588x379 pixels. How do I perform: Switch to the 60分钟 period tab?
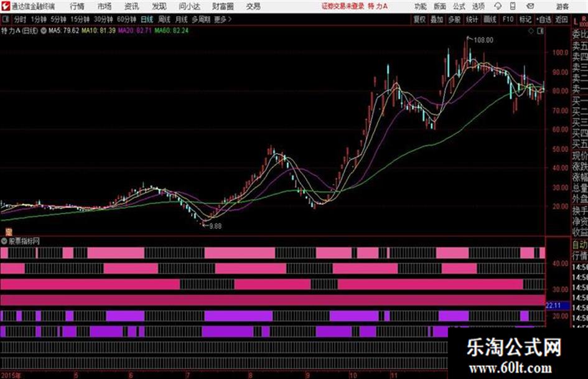point(127,19)
